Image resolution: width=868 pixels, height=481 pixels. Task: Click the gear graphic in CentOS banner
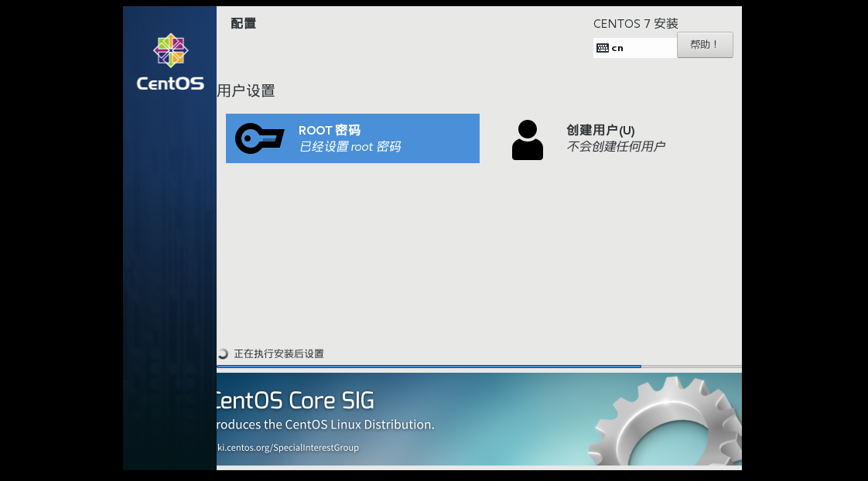[x=665, y=421]
